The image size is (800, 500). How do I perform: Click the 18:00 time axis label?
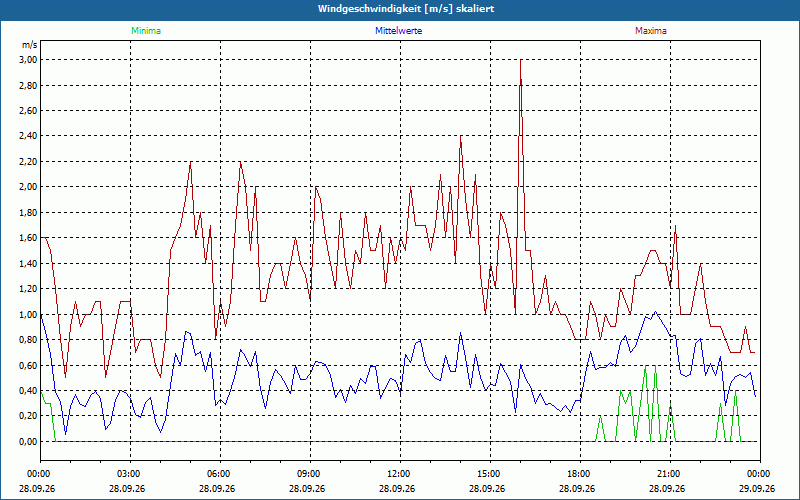[x=580, y=474]
